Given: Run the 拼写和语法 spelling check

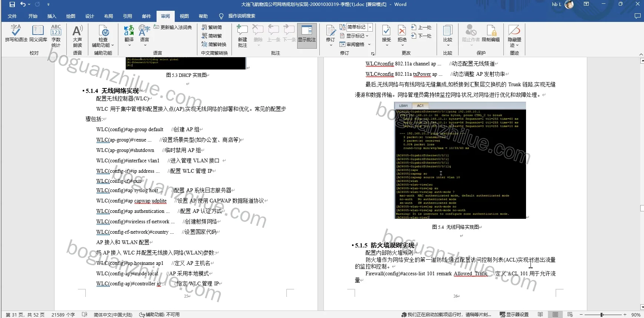Looking at the screenshot, I should (16, 33).
